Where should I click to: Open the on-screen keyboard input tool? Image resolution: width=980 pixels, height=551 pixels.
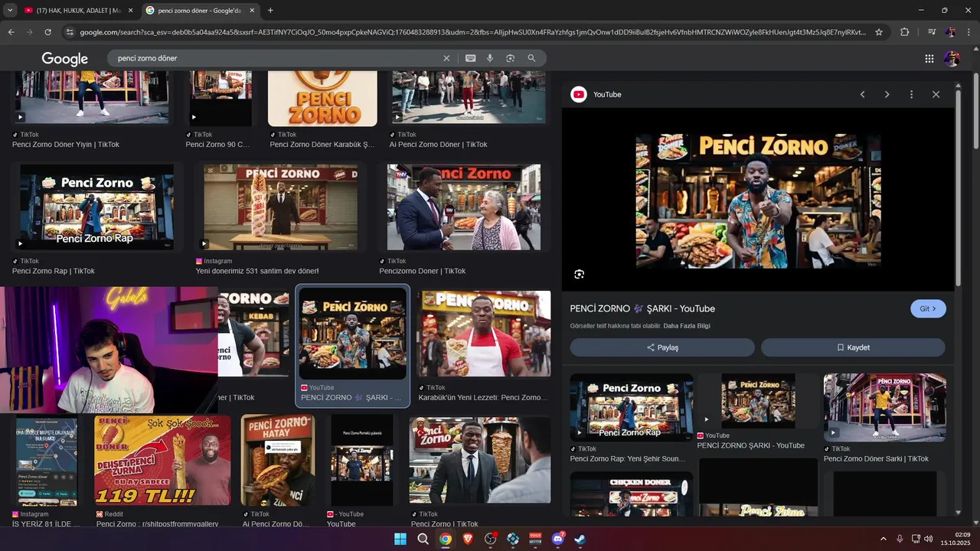pyautogui.click(x=470, y=58)
